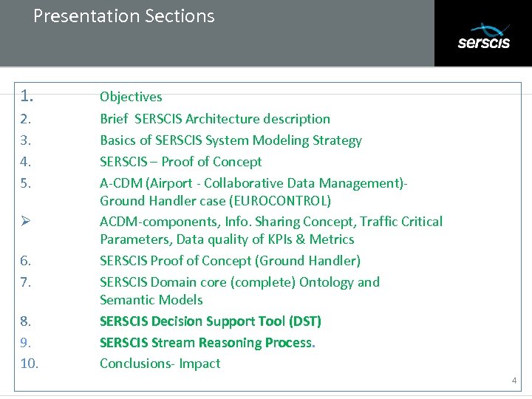
Task: Click the slide title 'Presentation Sections'
Action: (x=123, y=16)
